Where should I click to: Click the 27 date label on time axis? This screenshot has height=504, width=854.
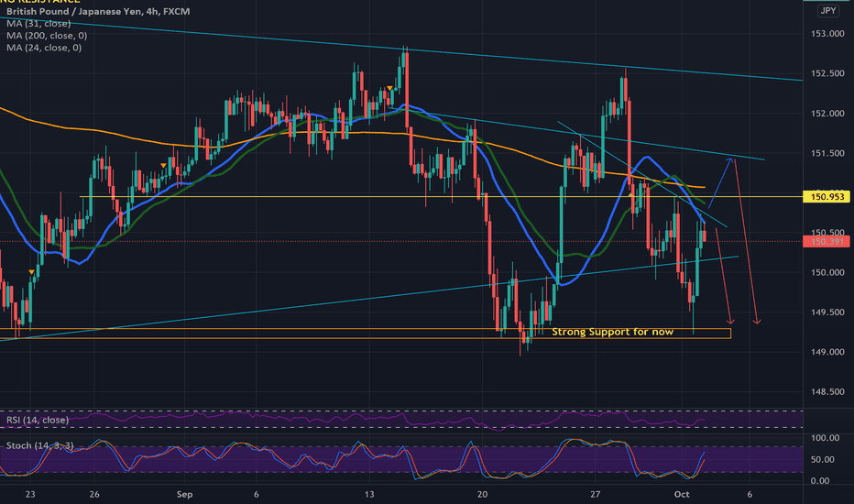click(596, 494)
